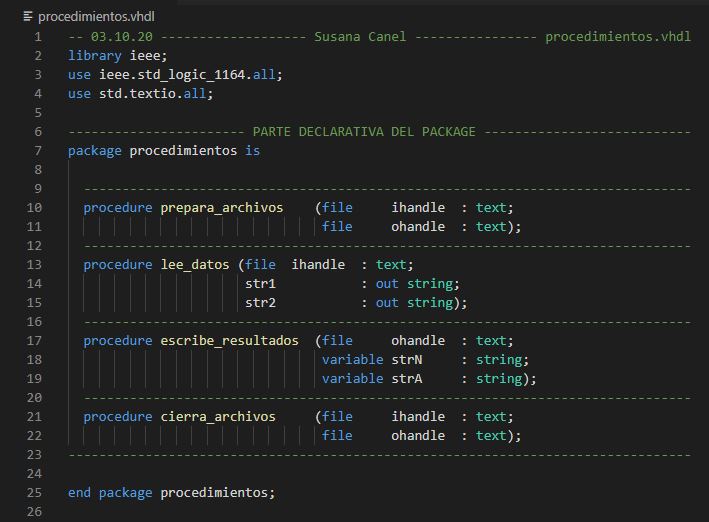Click the escribe_resultados procedure name
The image size is (709, 522).
click(229, 341)
